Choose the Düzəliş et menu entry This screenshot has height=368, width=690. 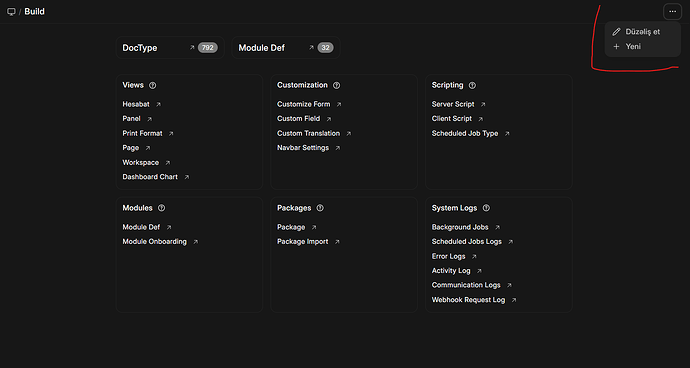tap(642, 32)
